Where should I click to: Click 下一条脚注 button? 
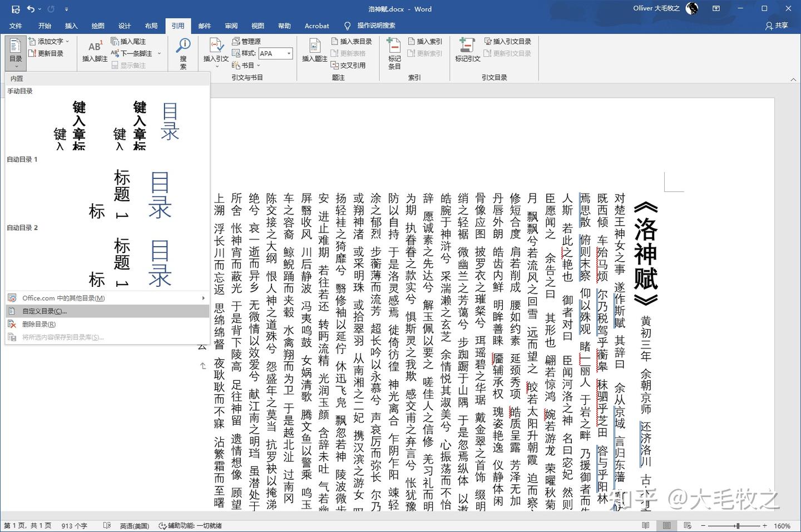coord(132,53)
